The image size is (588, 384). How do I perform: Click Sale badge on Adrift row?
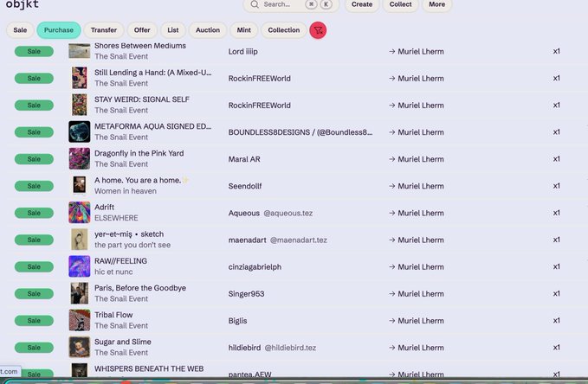(x=34, y=213)
